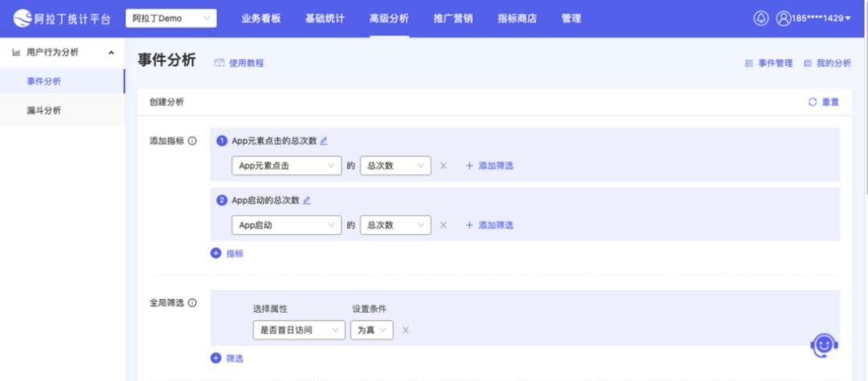
Task: Click the 设置条件 label
Action: [x=369, y=309]
